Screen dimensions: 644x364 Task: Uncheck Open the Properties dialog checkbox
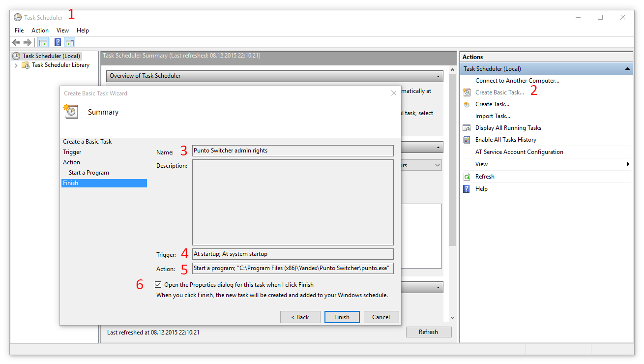[158, 284]
